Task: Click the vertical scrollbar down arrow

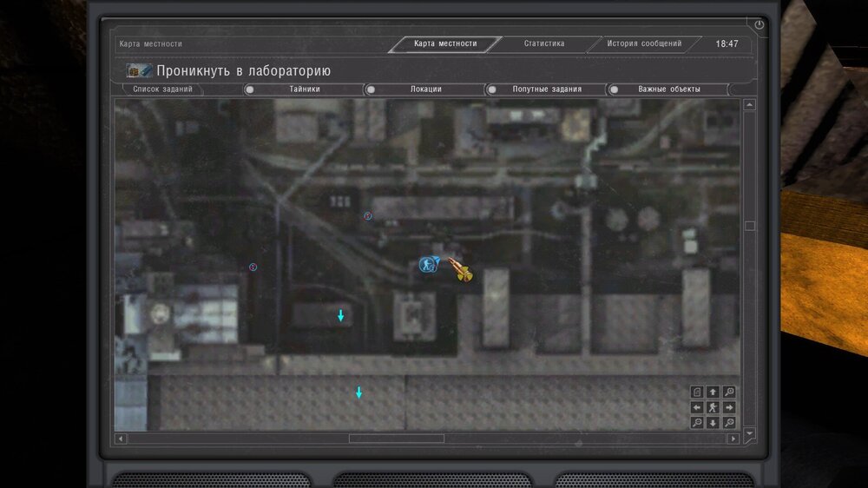Action: (x=750, y=433)
